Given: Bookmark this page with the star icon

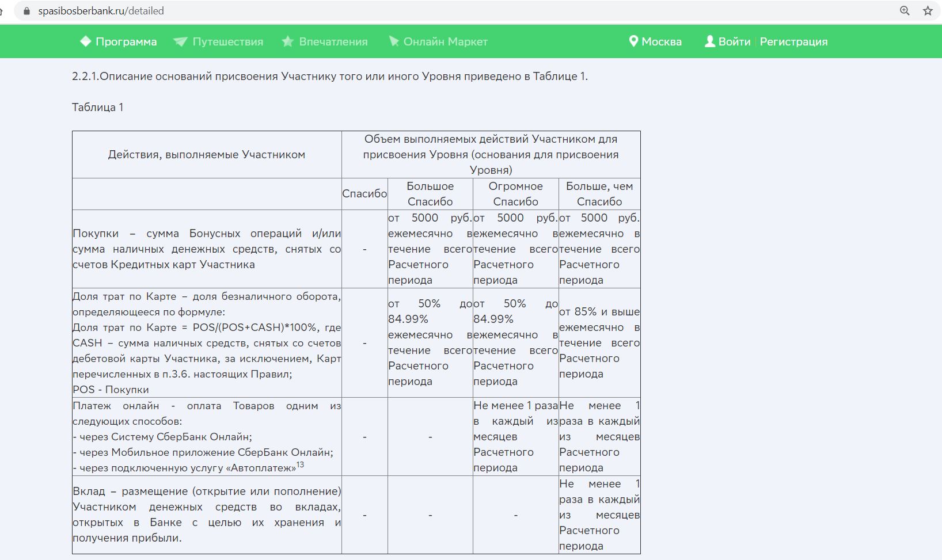Looking at the screenshot, I should 928,11.
